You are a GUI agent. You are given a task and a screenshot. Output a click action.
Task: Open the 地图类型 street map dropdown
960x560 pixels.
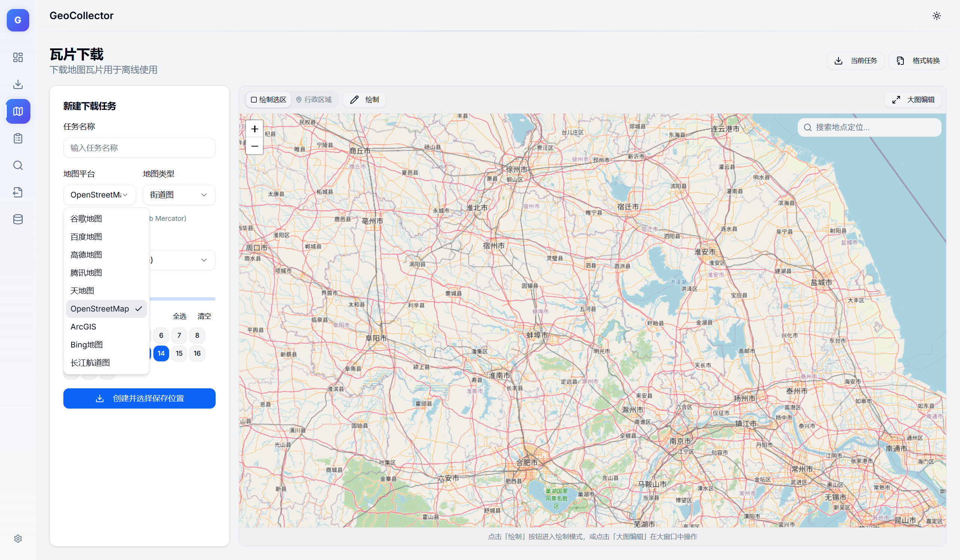click(178, 195)
